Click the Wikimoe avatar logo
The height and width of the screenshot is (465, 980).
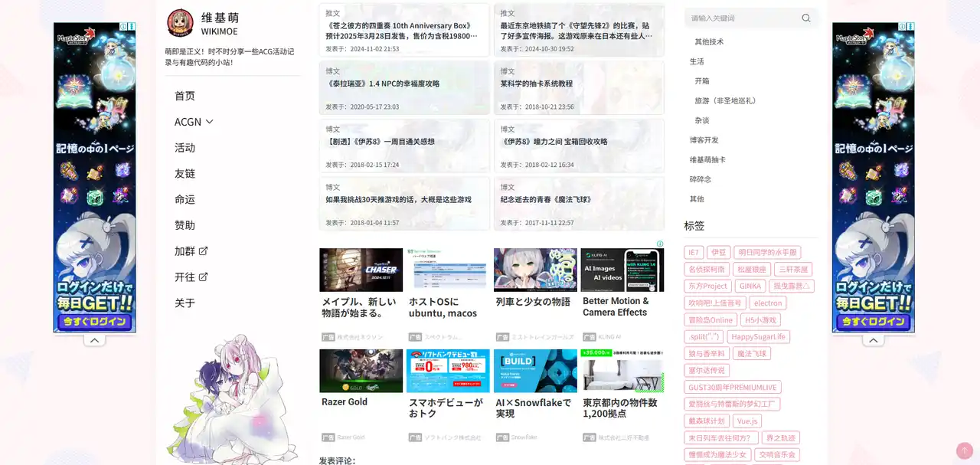181,23
